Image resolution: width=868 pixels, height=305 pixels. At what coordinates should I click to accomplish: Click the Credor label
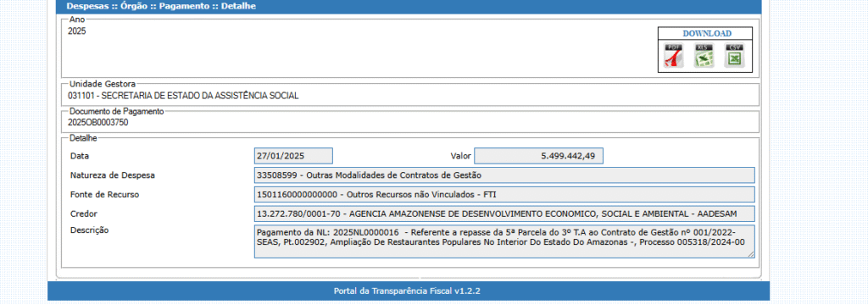point(82,213)
